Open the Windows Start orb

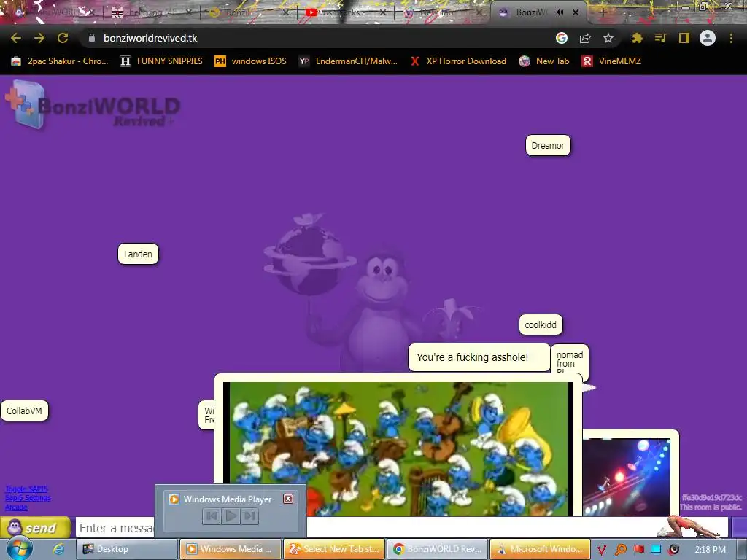click(20, 548)
